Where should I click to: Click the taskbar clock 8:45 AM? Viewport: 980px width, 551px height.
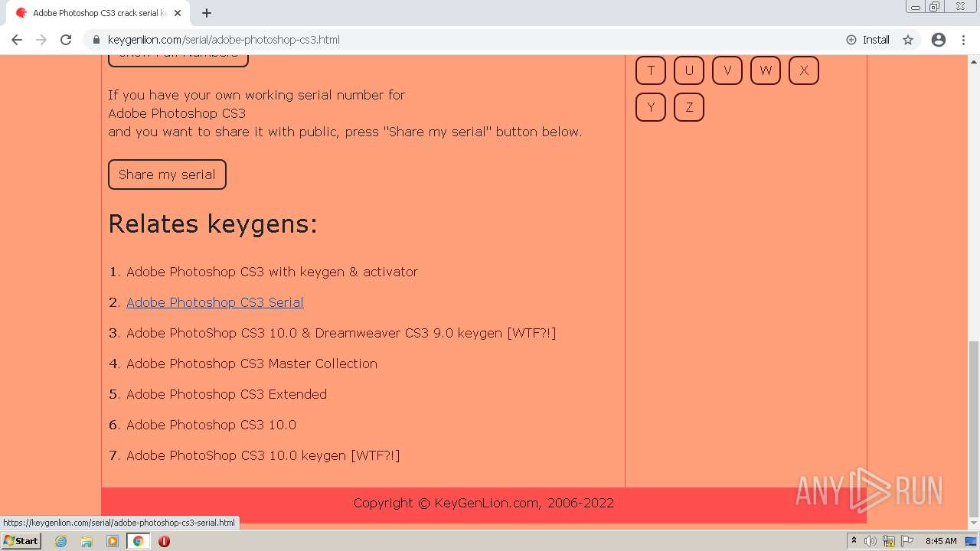point(941,541)
